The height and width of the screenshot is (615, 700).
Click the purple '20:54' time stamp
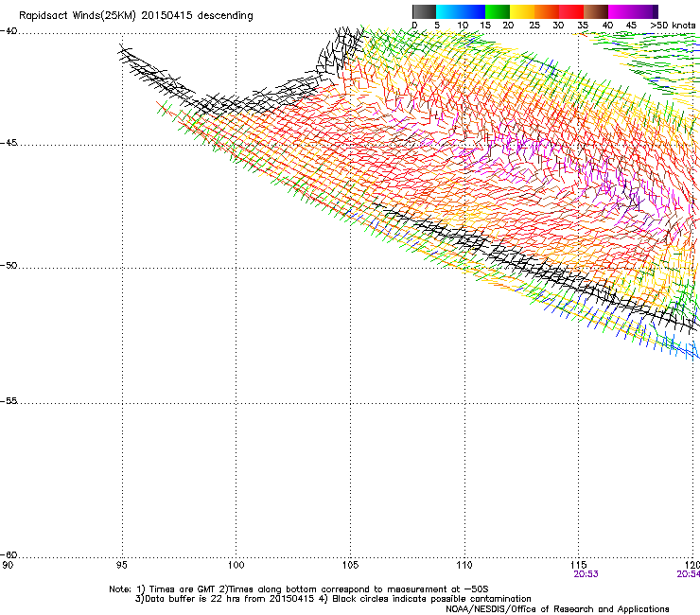tap(689, 574)
